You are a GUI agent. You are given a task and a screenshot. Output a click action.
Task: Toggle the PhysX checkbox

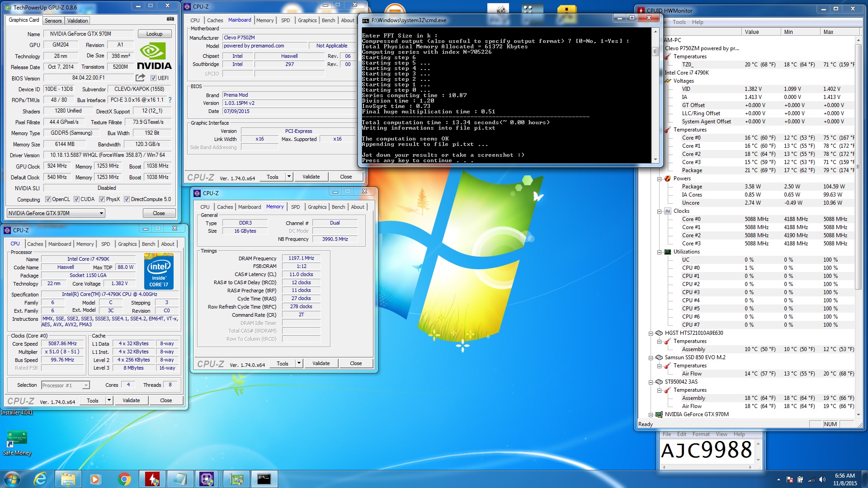click(x=102, y=199)
